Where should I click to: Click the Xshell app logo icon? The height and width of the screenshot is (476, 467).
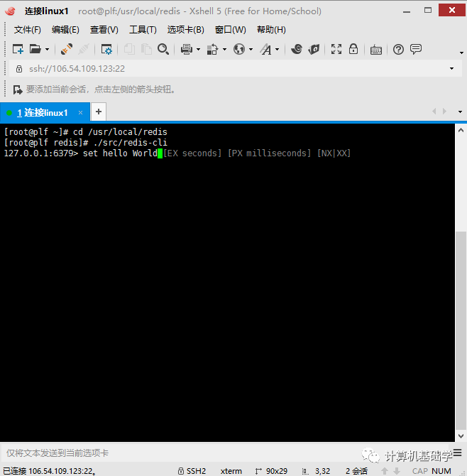coord(11,11)
